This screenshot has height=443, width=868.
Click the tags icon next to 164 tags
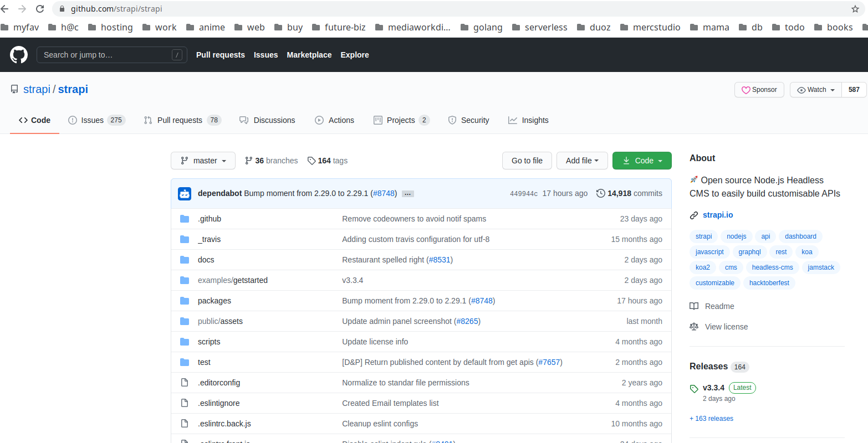(x=311, y=161)
